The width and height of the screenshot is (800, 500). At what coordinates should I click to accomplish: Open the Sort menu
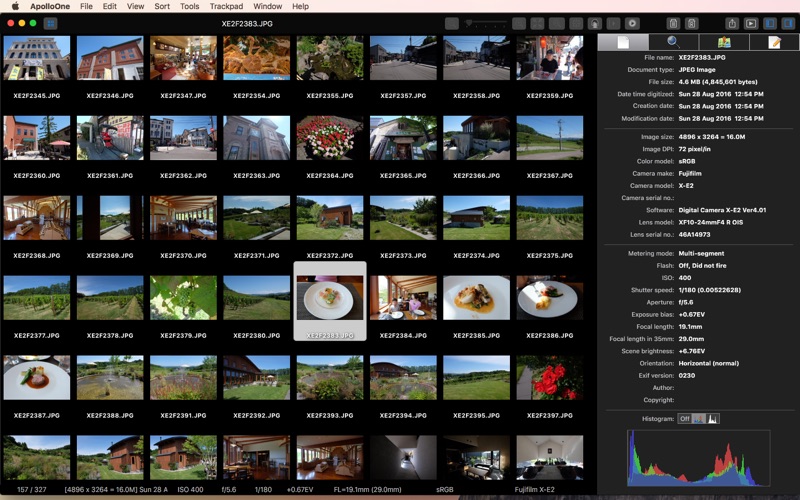click(162, 6)
